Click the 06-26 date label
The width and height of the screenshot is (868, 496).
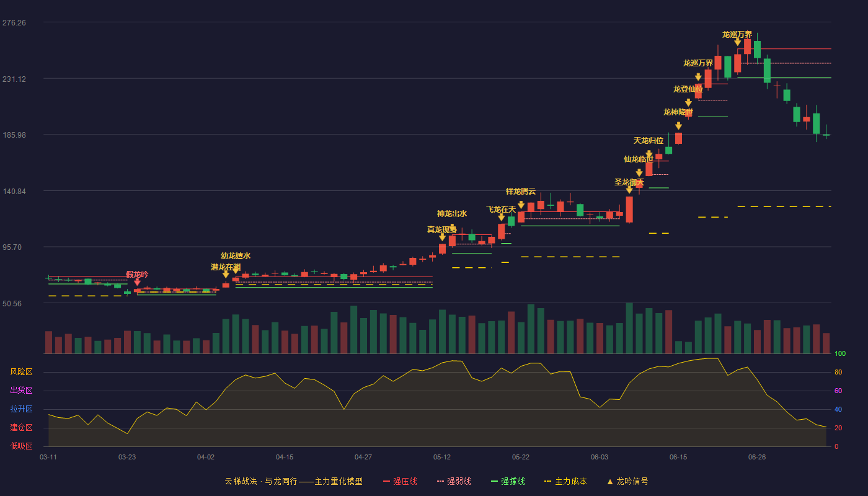point(757,457)
